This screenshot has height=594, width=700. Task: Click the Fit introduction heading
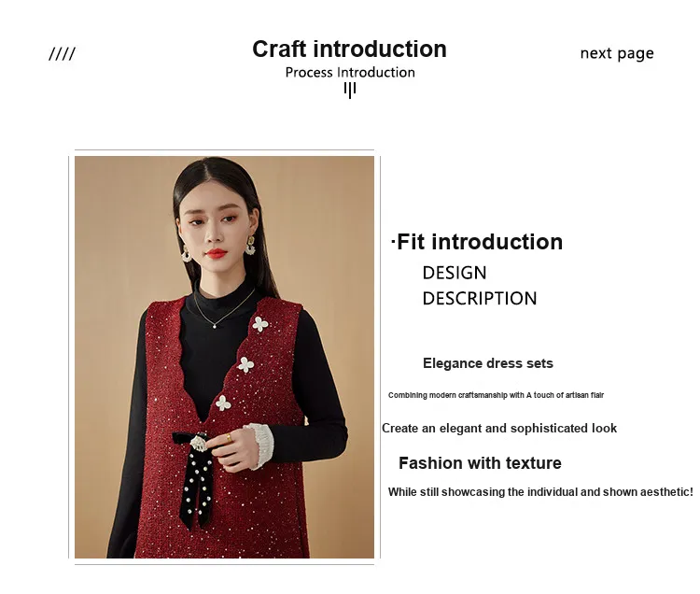tap(477, 242)
